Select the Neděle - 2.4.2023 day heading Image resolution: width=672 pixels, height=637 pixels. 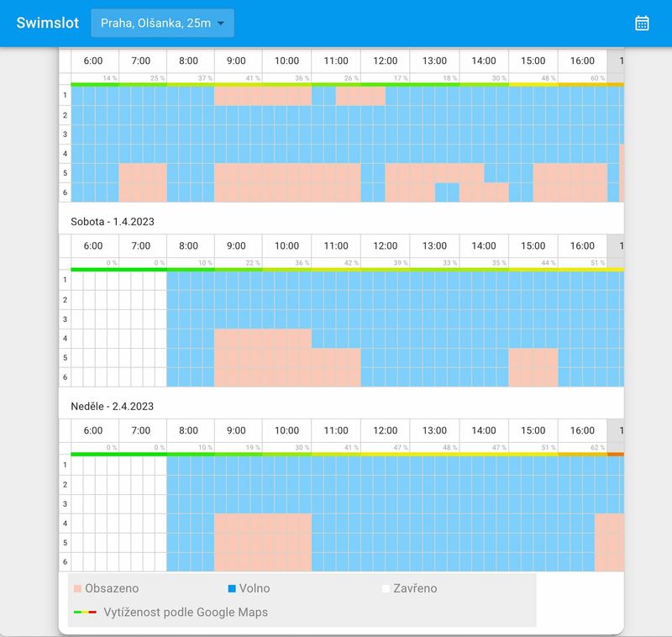click(x=112, y=407)
